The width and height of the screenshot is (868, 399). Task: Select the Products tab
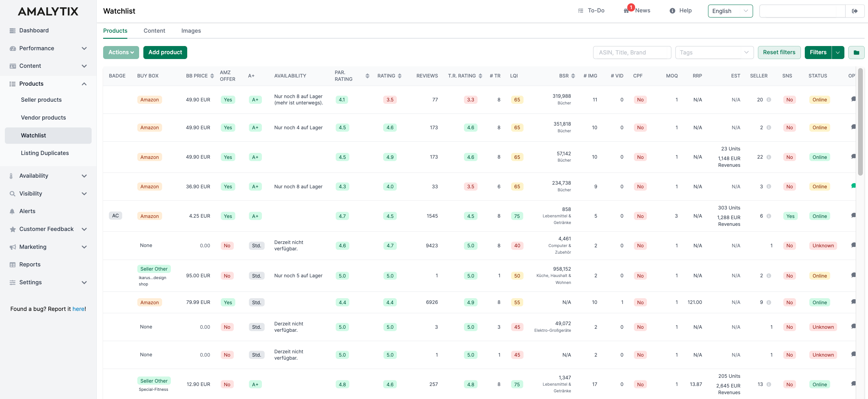point(115,31)
